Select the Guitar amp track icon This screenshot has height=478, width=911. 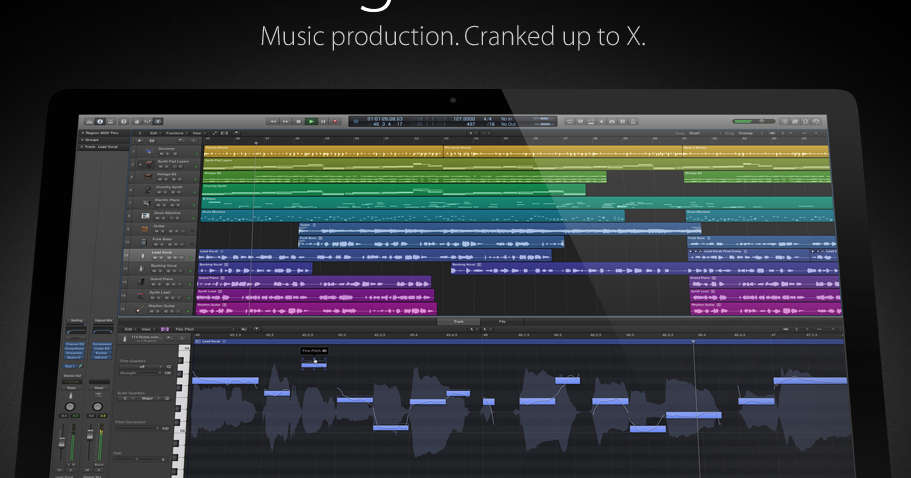coord(145,229)
